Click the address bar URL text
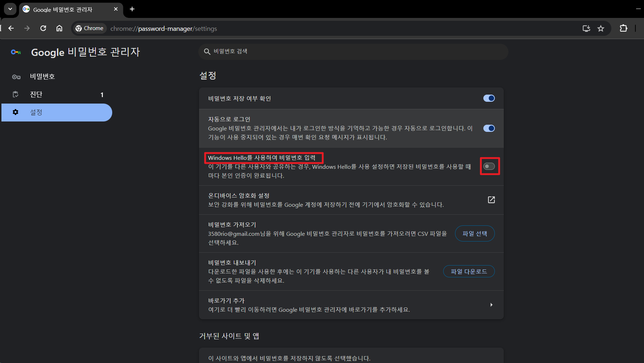This screenshot has width=644, height=363. [x=164, y=29]
